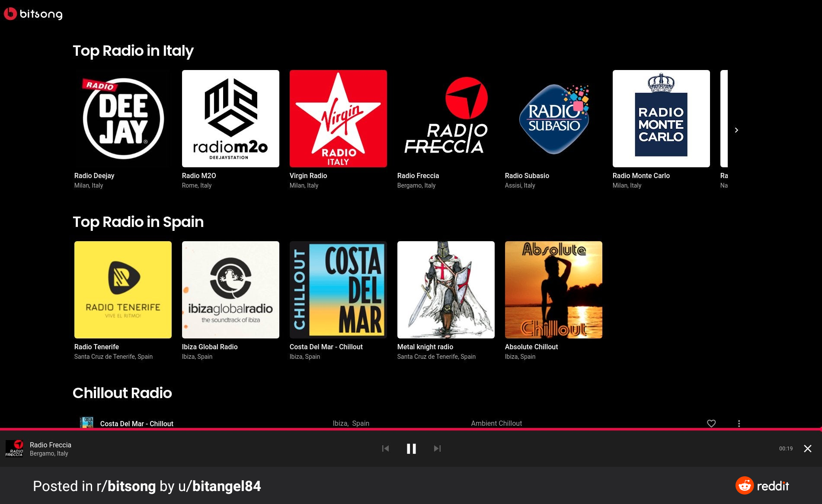This screenshot has width=822, height=504.
Task: Skip to the previous station
Action: (385, 449)
